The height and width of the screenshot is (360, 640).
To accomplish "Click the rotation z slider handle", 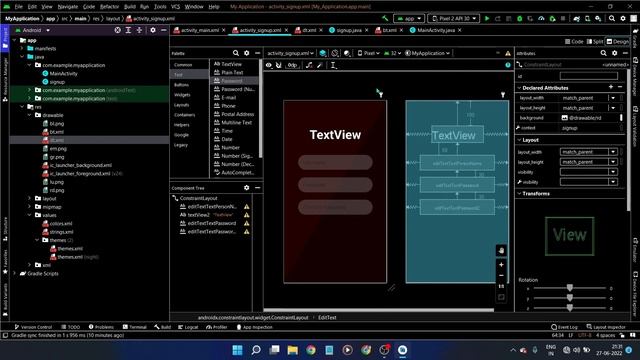I will [x=570, y=308].
